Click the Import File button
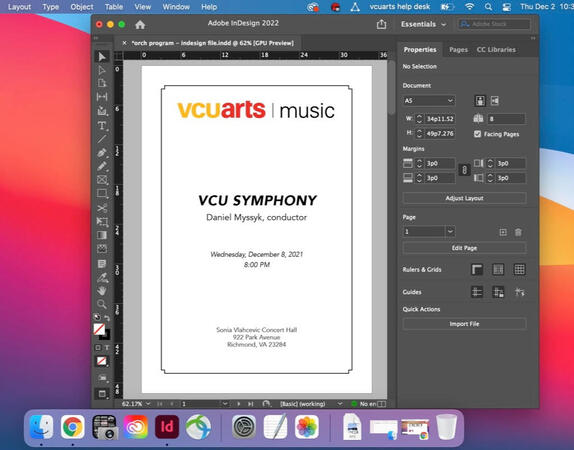This screenshot has width=574, height=450. click(465, 324)
